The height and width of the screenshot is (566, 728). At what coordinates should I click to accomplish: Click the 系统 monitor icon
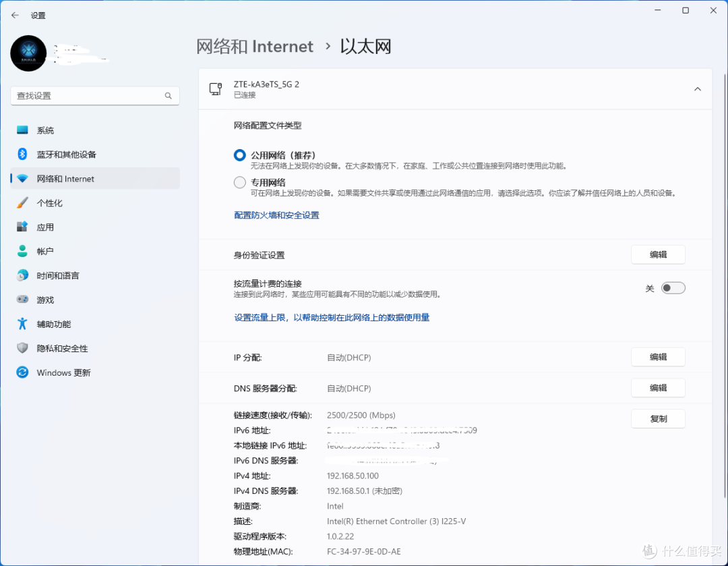(22, 130)
